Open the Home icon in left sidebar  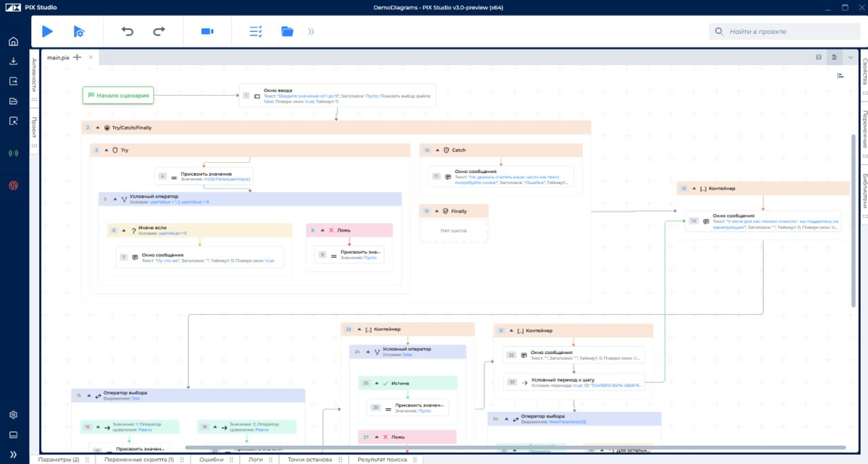[13, 41]
